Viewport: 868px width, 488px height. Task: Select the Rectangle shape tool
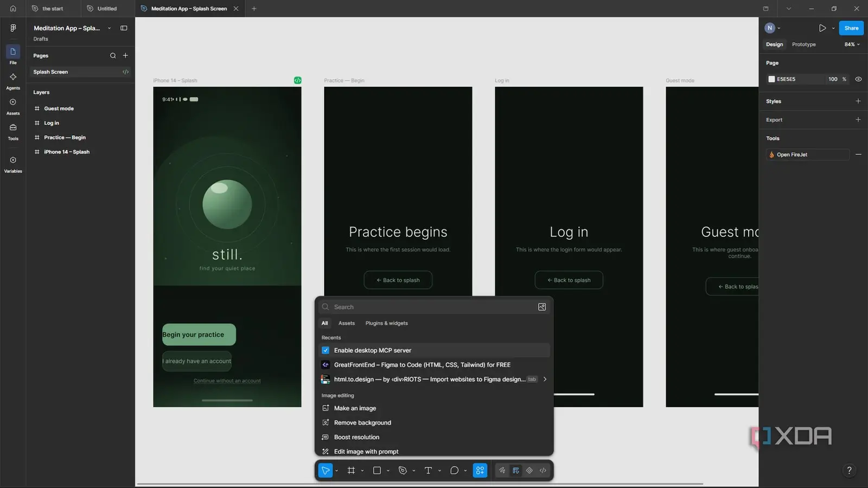(x=377, y=471)
